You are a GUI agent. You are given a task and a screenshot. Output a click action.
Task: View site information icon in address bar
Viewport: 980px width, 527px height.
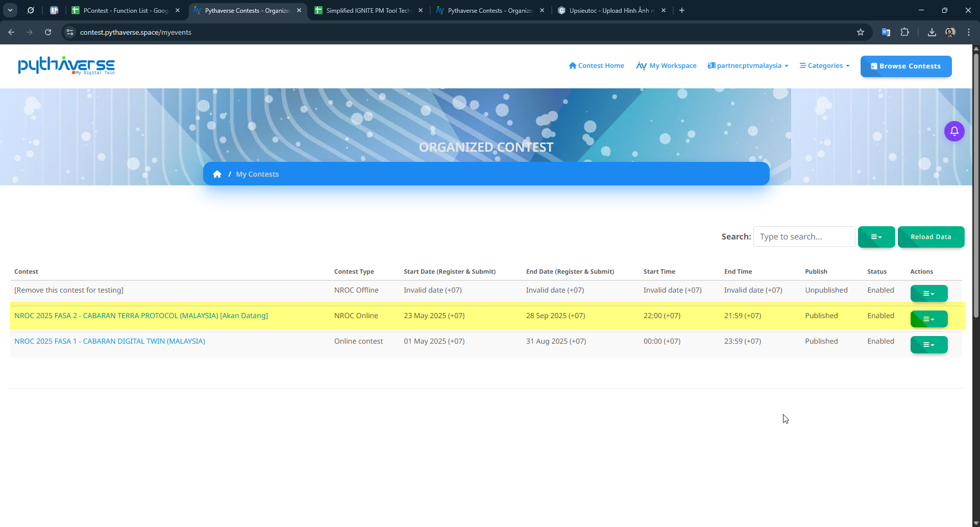70,32
